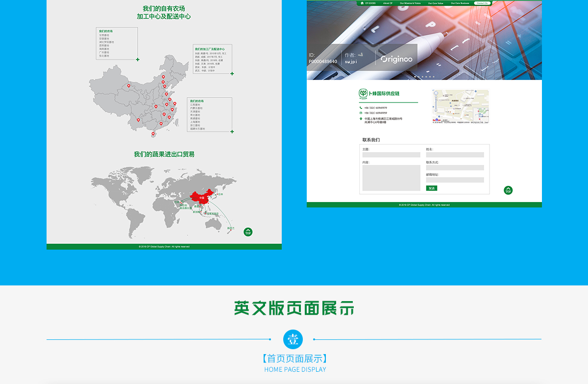
Task: Click the home icon in the navigation bar
Action: pos(362,3)
